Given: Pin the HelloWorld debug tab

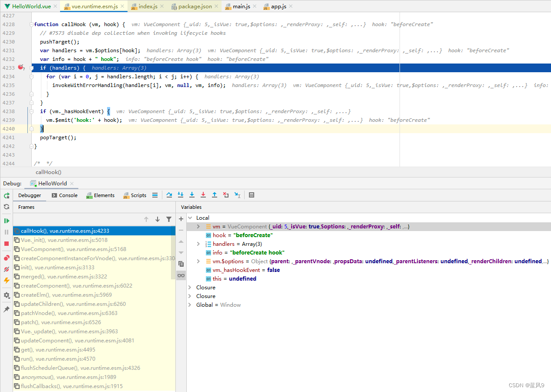Looking at the screenshot, I should click(x=6, y=309).
